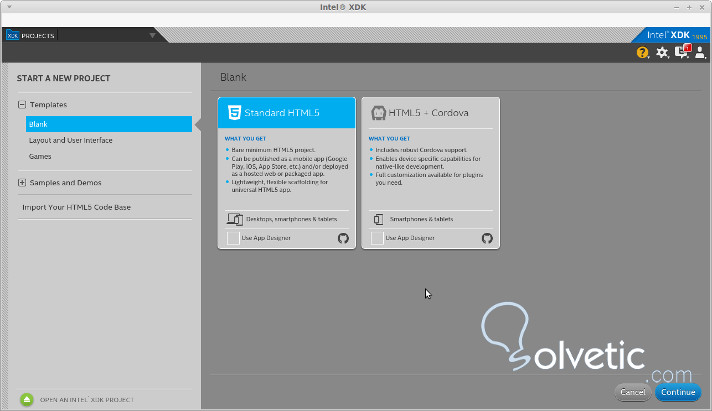Open the user account icon
This screenshot has height=411, width=712.
[x=700, y=52]
